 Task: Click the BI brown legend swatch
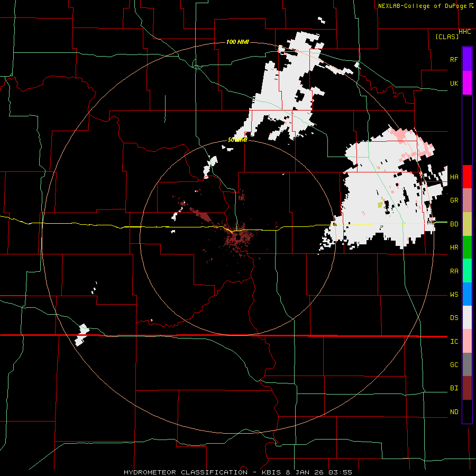point(467,388)
